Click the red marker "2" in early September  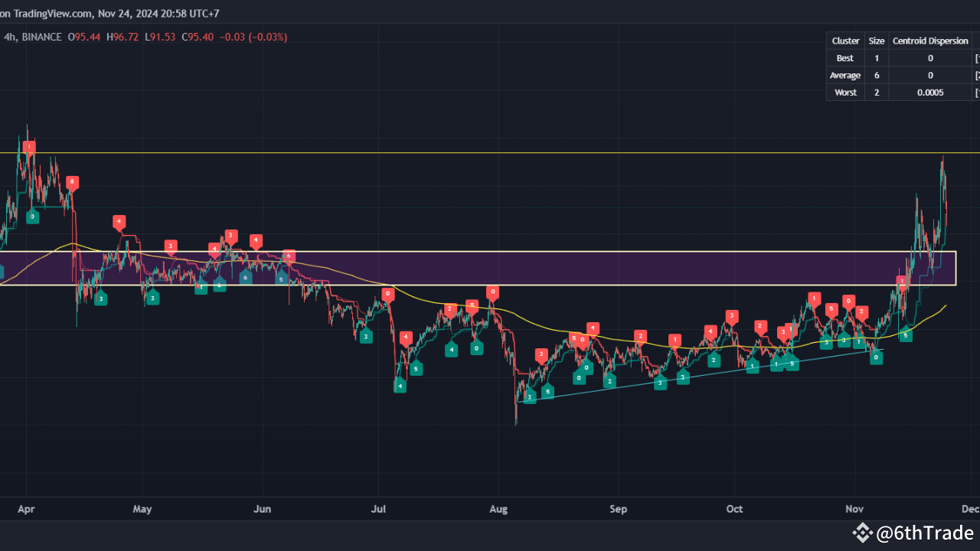coord(640,334)
